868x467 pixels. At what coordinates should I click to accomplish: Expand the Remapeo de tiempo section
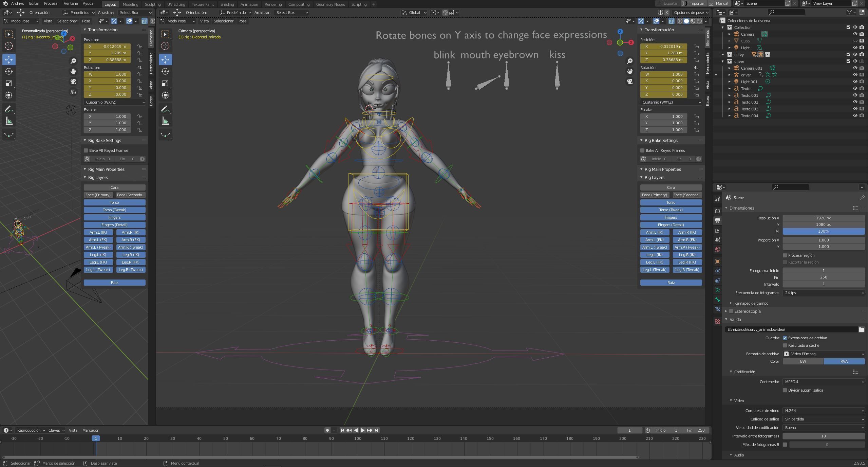coord(731,303)
